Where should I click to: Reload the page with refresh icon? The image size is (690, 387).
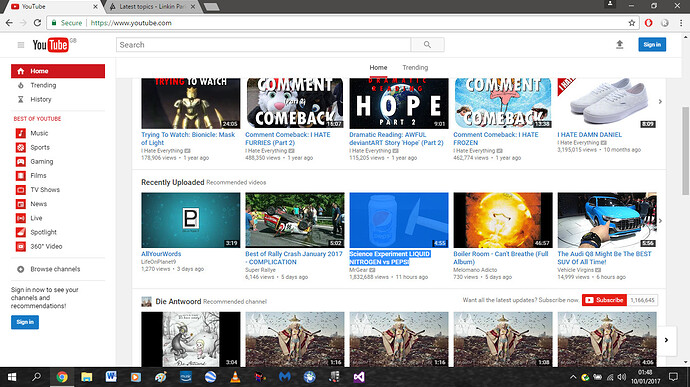pyautogui.click(x=37, y=23)
